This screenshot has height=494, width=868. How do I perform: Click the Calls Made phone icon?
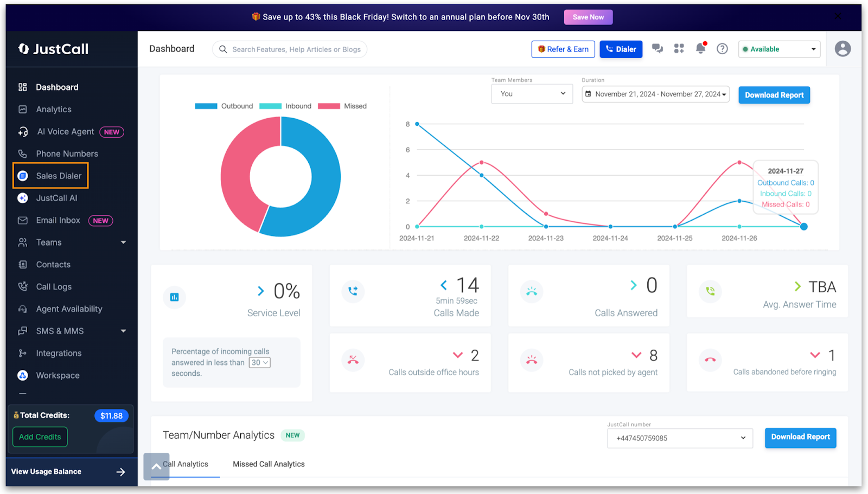click(x=353, y=291)
